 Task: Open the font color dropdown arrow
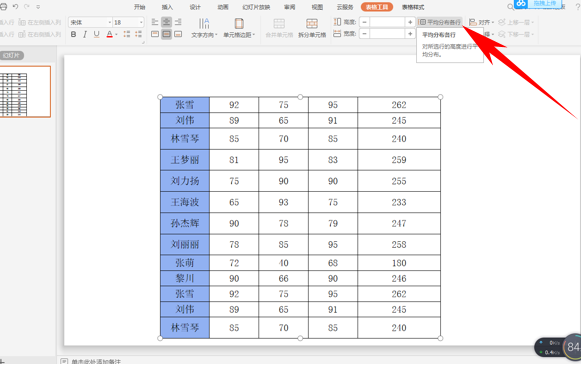point(116,35)
